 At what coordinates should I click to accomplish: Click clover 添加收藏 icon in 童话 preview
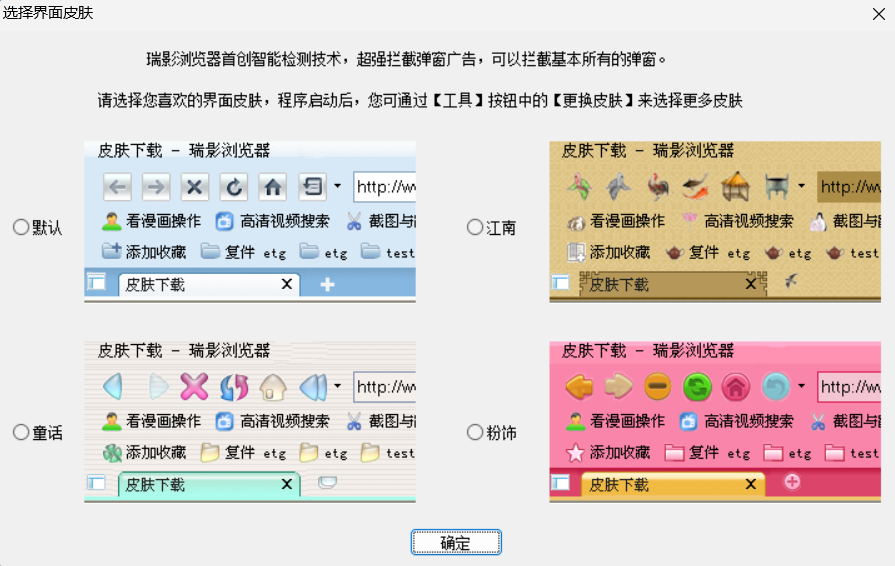tap(112, 453)
